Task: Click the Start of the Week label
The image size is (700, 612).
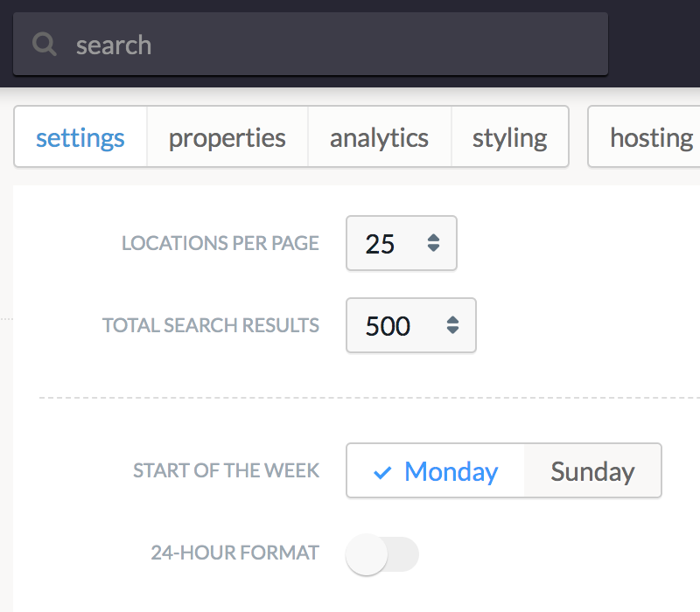Action: click(227, 471)
